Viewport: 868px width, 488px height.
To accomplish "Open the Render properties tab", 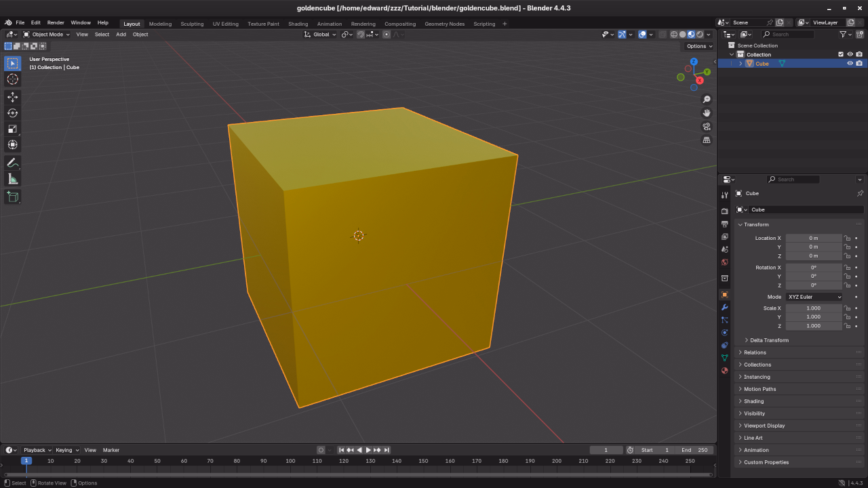I will click(724, 211).
